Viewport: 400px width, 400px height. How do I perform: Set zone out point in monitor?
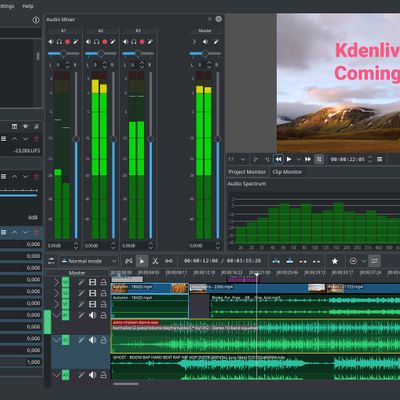[267, 159]
